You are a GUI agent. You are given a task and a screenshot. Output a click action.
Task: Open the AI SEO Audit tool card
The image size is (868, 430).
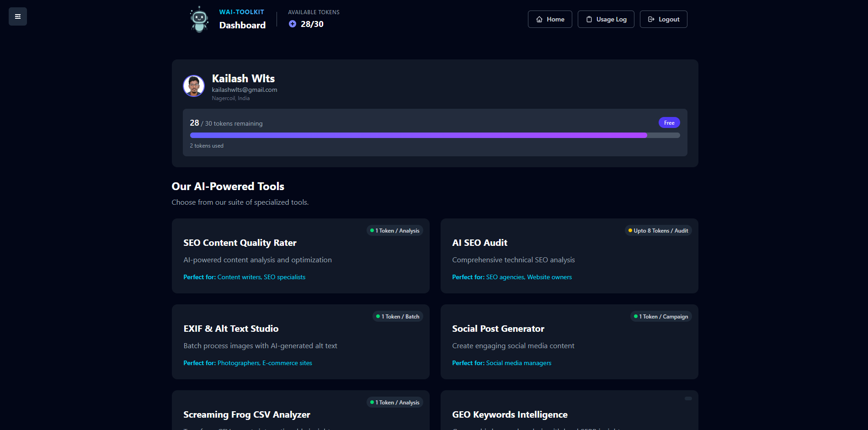(x=569, y=256)
